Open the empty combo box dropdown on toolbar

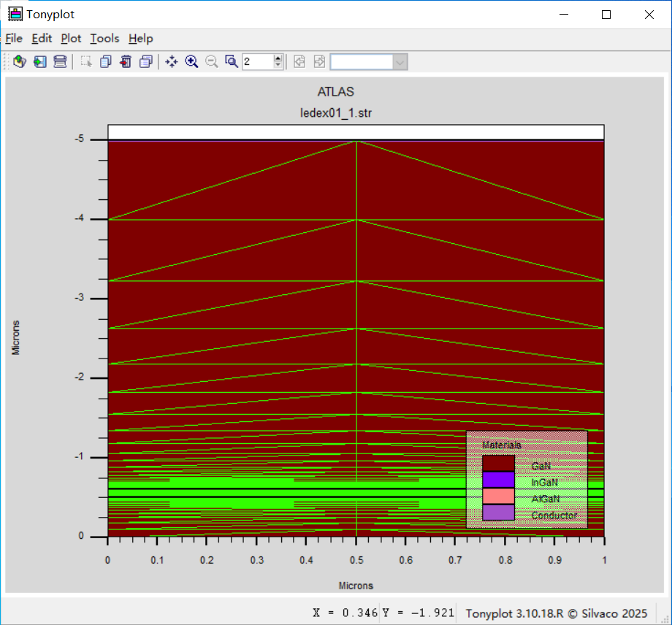399,61
